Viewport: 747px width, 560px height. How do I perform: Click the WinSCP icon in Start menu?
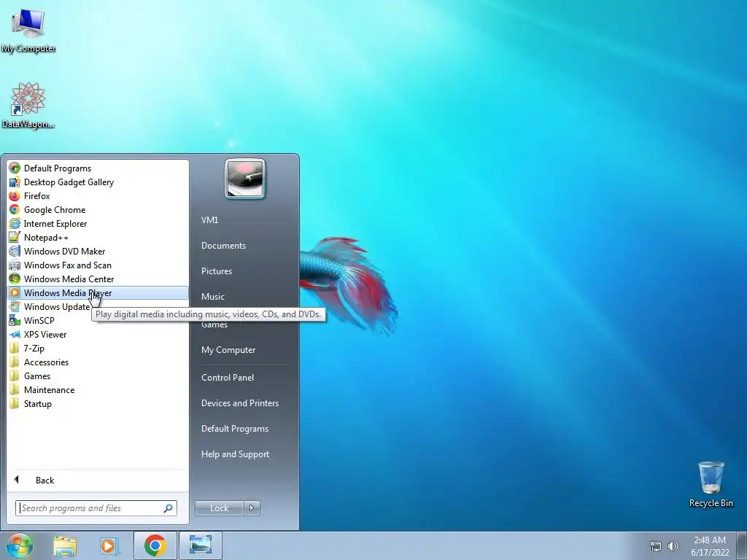15,321
